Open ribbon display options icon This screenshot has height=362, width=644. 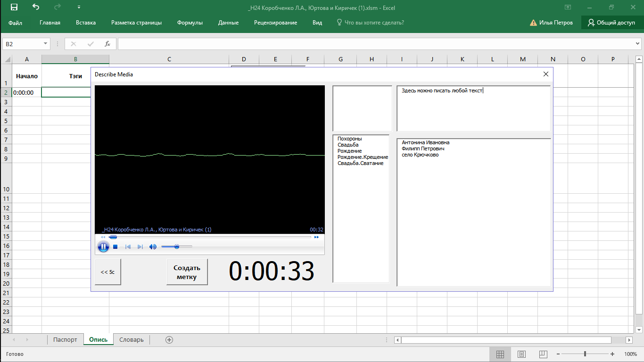(568, 8)
